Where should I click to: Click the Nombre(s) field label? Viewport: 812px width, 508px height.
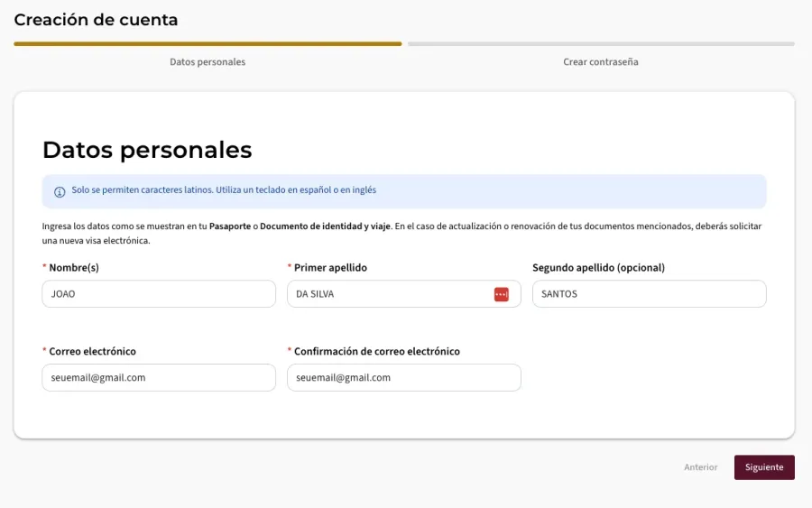click(x=74, y=268)
